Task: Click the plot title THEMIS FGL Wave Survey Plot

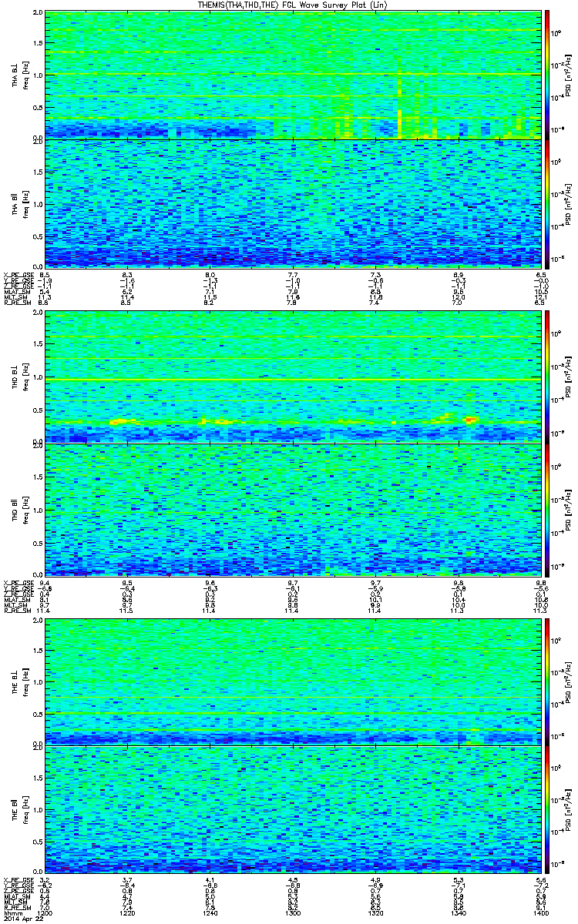Action: 293,5
